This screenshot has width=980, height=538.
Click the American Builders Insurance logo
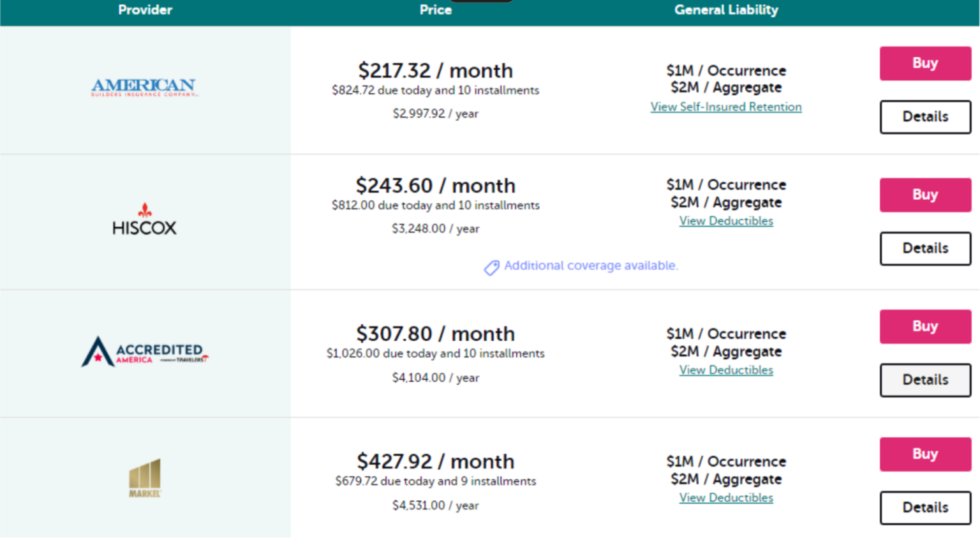pos(144,87)
